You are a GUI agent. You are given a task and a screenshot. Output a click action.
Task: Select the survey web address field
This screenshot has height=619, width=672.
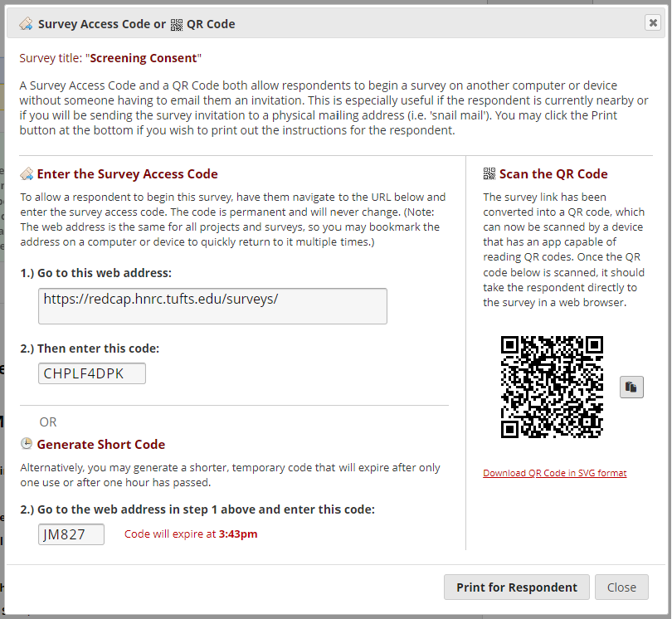point(212,306)
